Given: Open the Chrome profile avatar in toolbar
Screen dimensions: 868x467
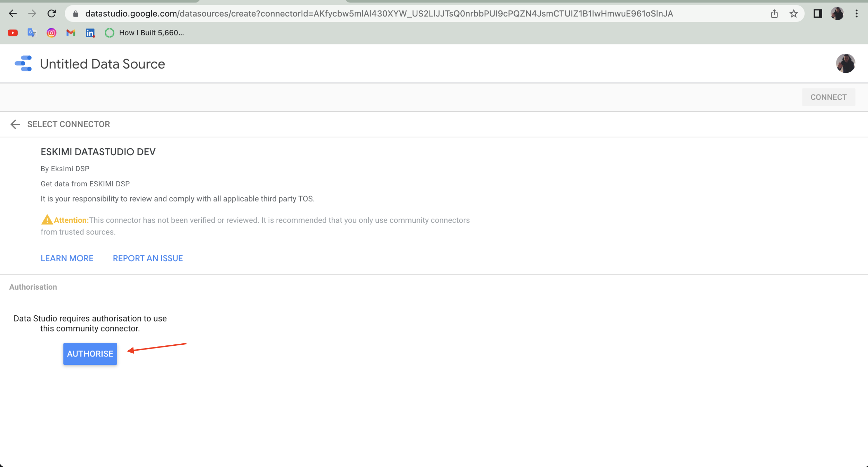Looking at the screenshot, I should point(837,14).
